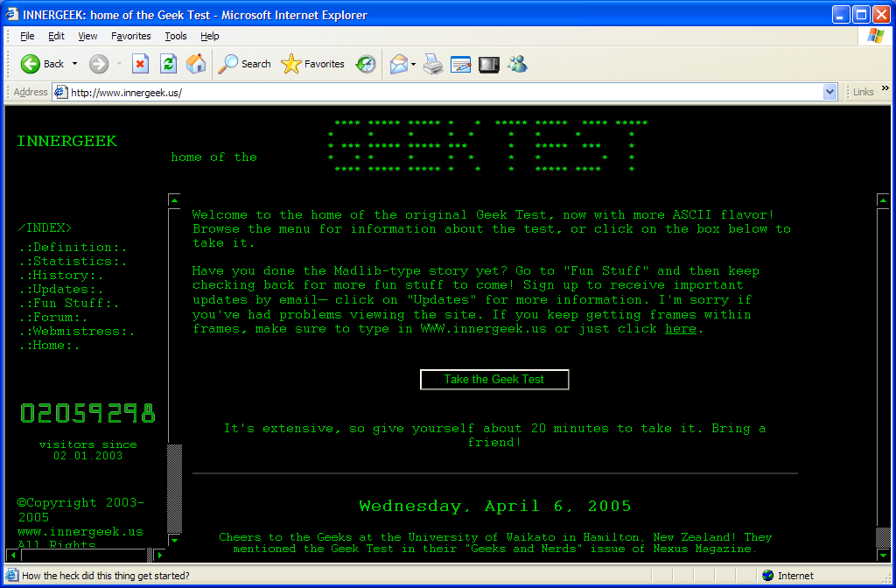
Task: Open the Tools menu
Action: click(x=176, y=36)
